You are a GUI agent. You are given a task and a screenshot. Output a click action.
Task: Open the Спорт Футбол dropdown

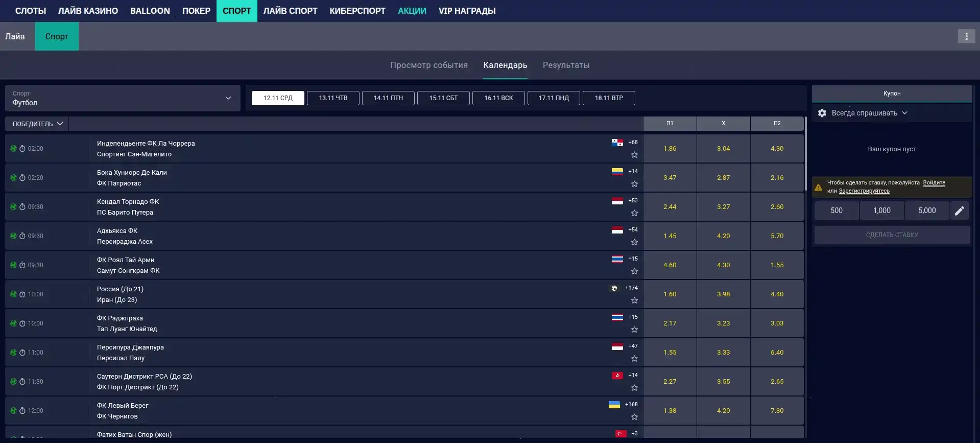(123, 98)
